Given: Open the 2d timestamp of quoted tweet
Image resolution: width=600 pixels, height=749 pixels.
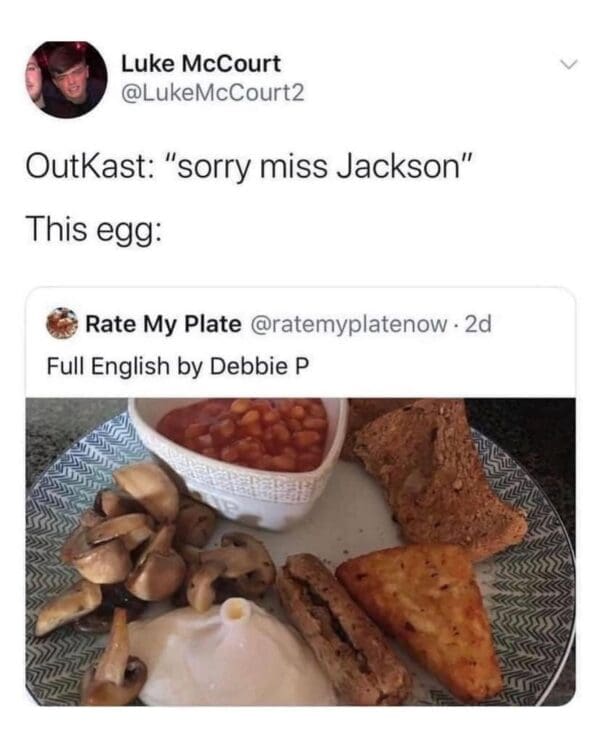Looking at the screenshot, I should coord(478,324).
